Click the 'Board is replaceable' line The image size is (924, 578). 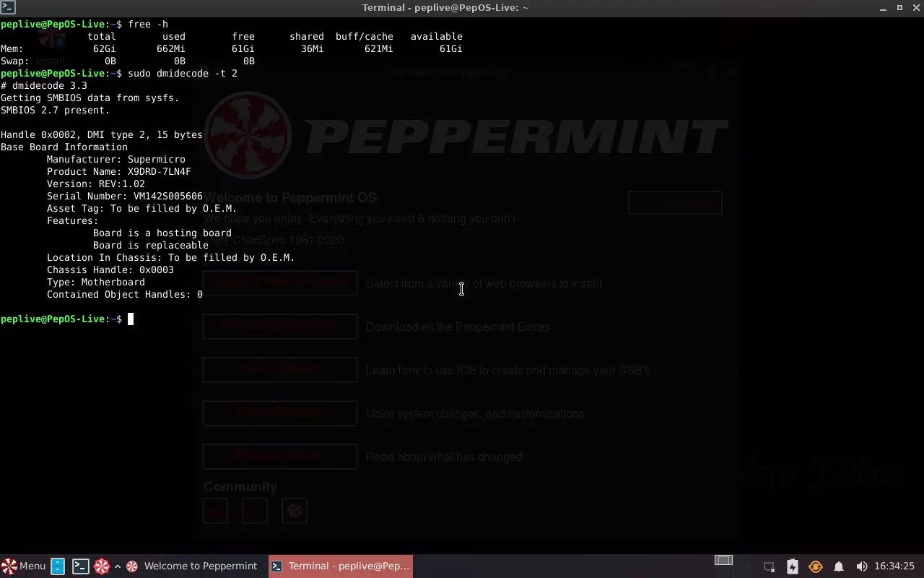(x=151, y=245)
